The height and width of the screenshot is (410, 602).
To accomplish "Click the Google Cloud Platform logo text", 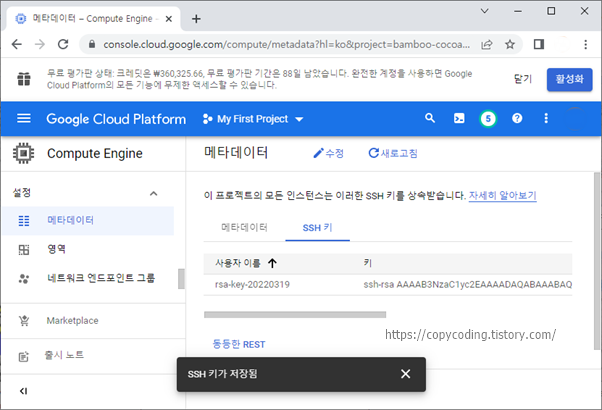I will pos(116,119).
